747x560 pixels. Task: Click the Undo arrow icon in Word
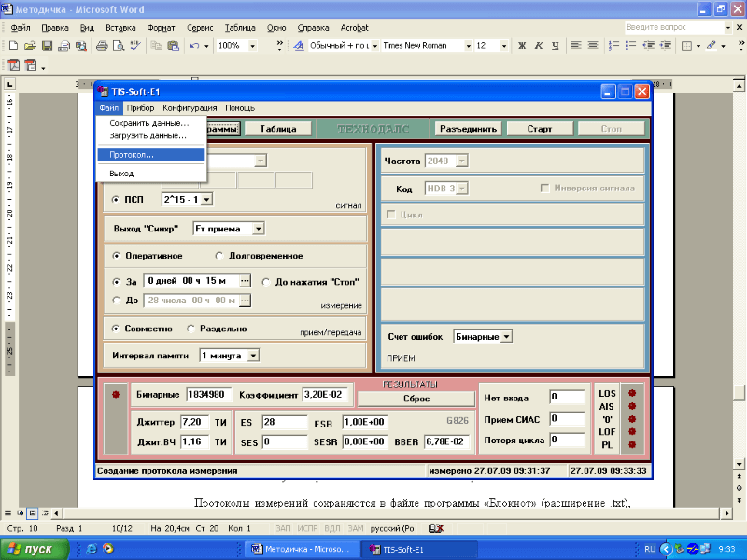[194, 46]
